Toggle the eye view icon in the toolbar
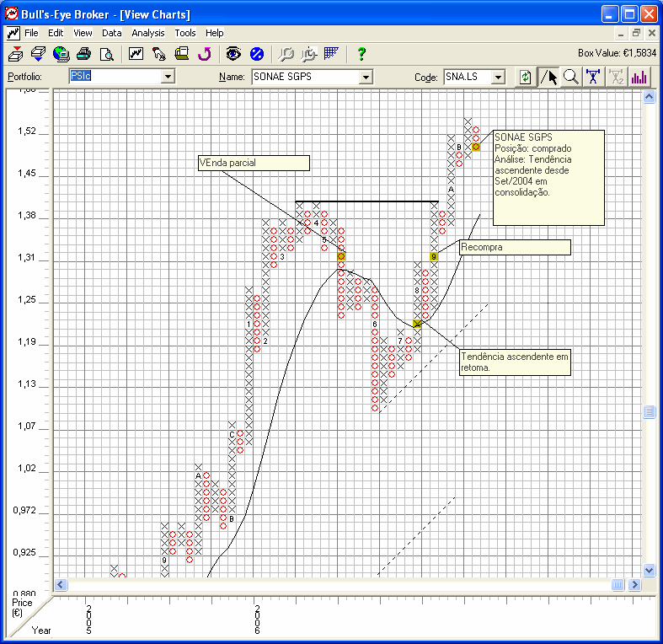This screenshot has height=644, width=663. pos(233,54)
